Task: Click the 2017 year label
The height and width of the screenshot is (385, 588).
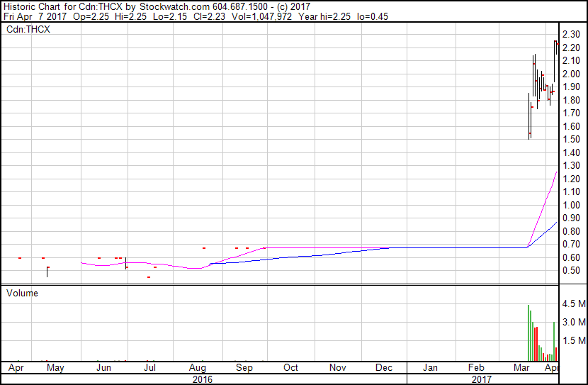Action: tap(482, 379)
